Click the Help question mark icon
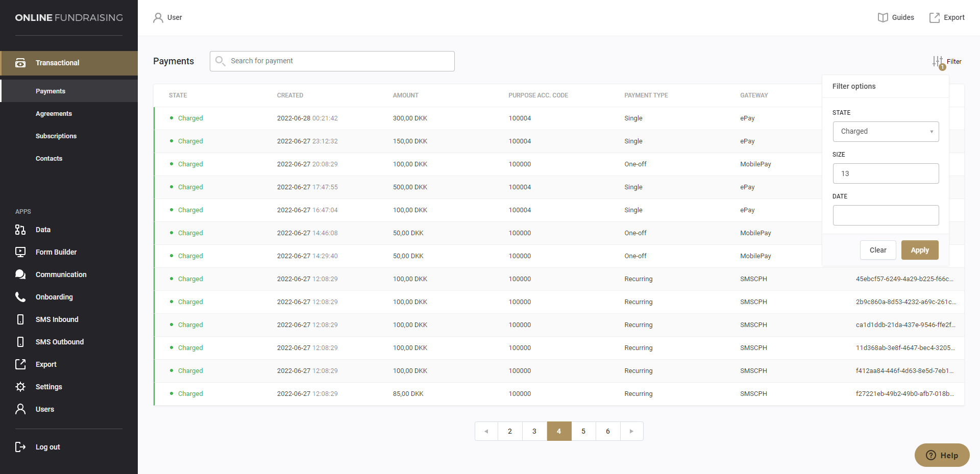The height and width of the screenshot is (474, 980). point(931,455)
